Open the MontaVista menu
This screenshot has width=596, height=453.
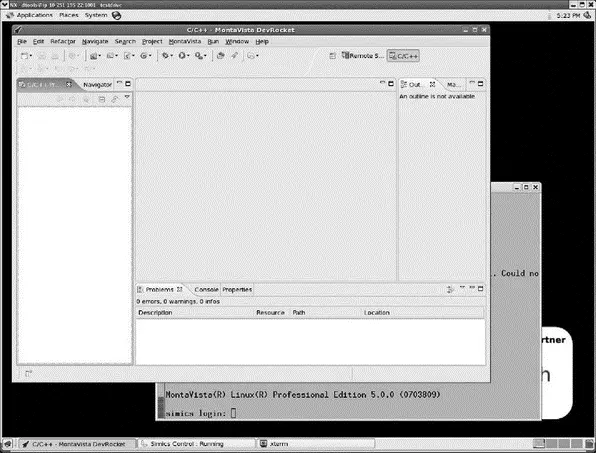(x=185, y=41)
